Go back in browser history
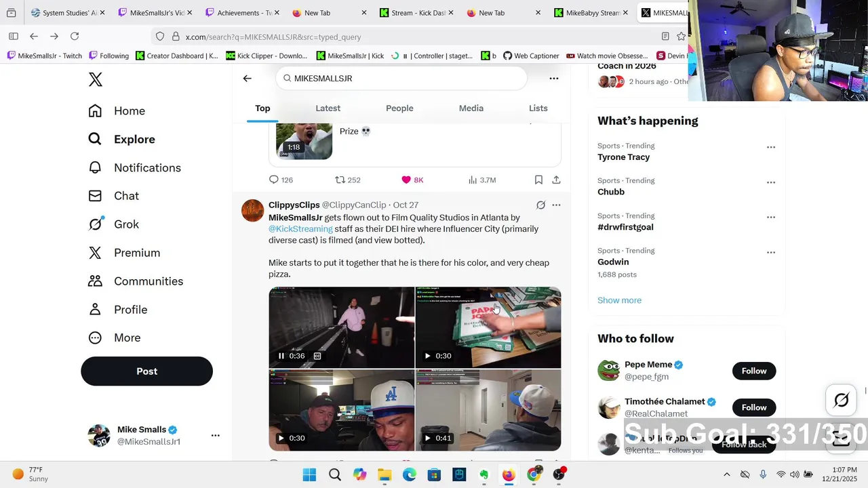Image resolution: width=868 pixels, height=488 pixels. (34, 36)
